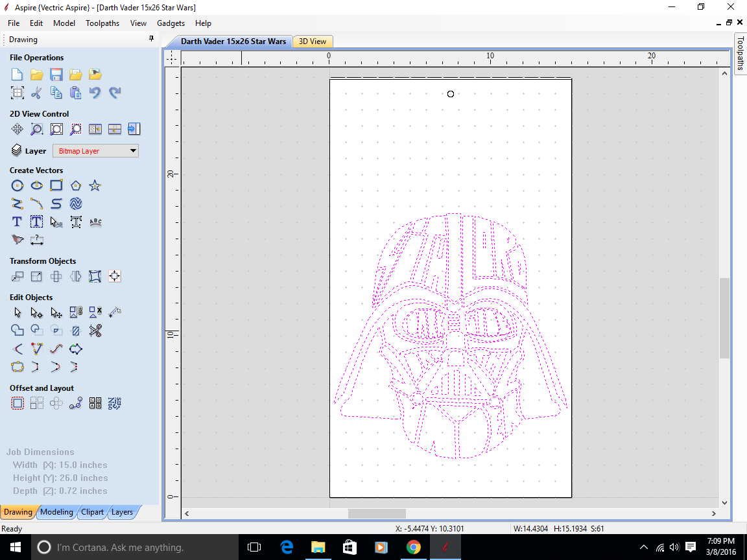The width and height of the screenshot is (747, 560).
Task: Activate the Zoom tool in 2D View Control
Action: coord(37,129)
